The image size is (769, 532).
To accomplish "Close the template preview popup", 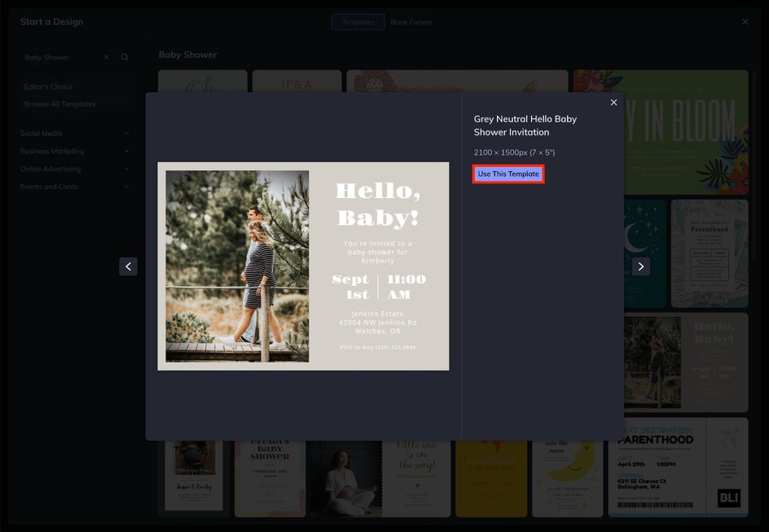I will point(613,103).
